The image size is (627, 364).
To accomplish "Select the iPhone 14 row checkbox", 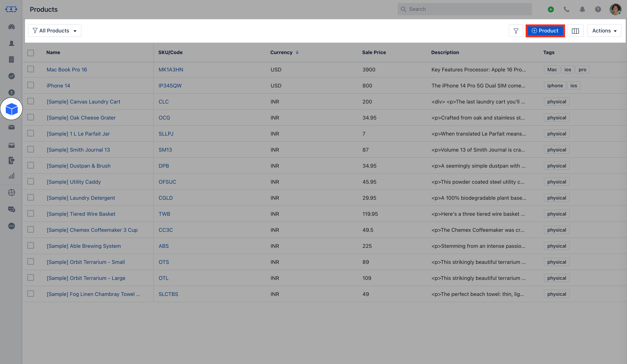I will [x=31, y=85].
